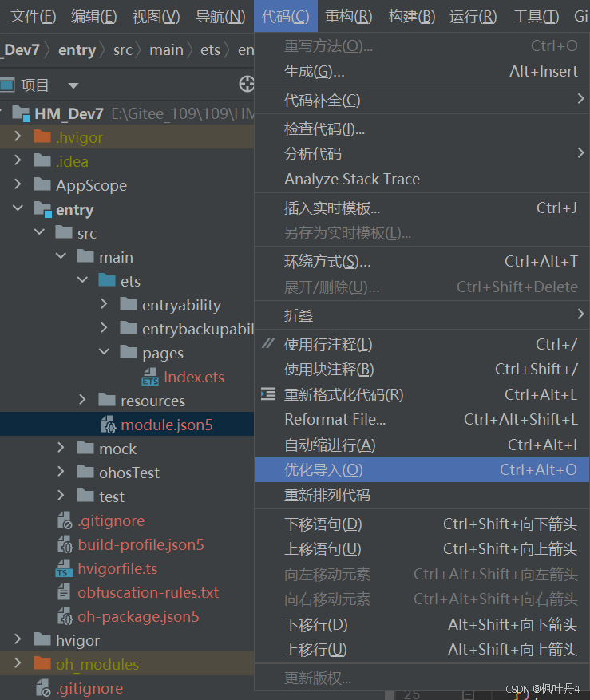Open the 构建(B) menu
Image resolution: width=590 pixels, height=700 pixels.
(412, 17)
